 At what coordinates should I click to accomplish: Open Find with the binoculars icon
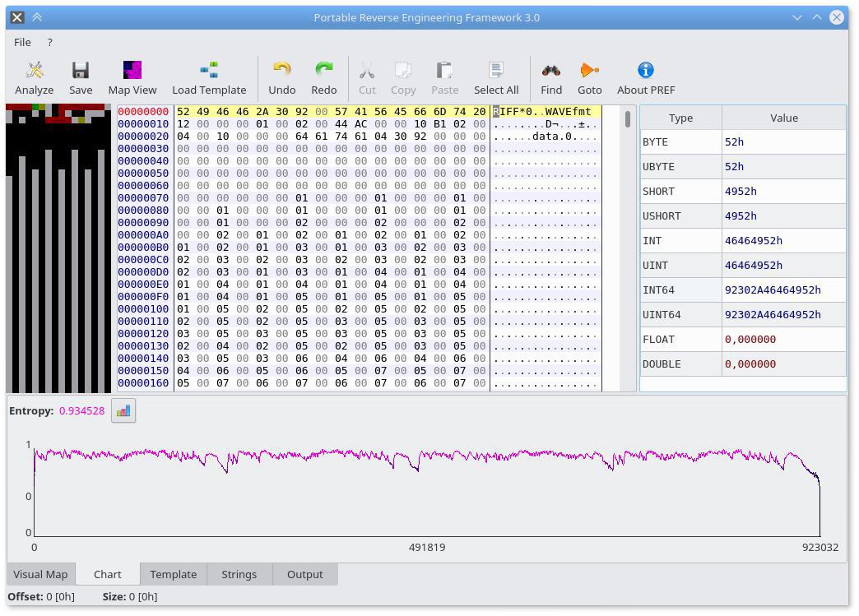(x=551, y=78)
